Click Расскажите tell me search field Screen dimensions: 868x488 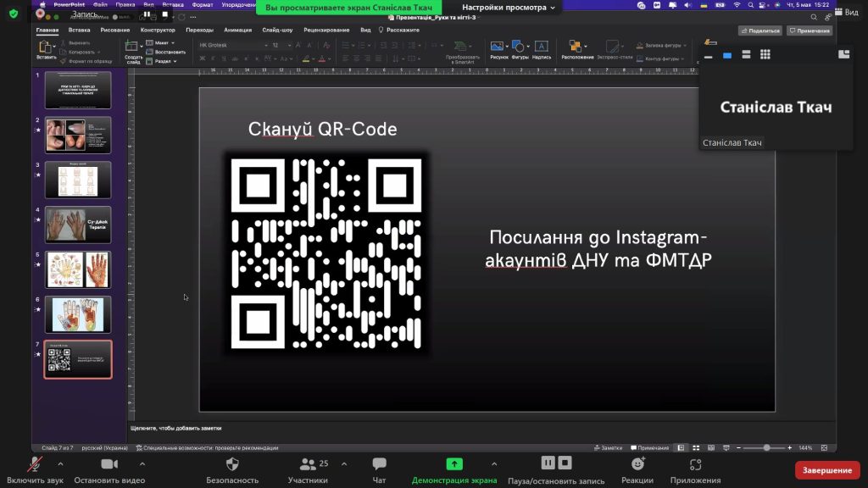click(x=398, y=30)
